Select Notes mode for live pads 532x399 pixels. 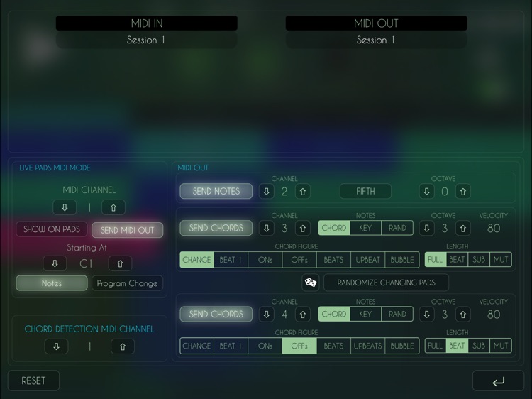(52, 283)
